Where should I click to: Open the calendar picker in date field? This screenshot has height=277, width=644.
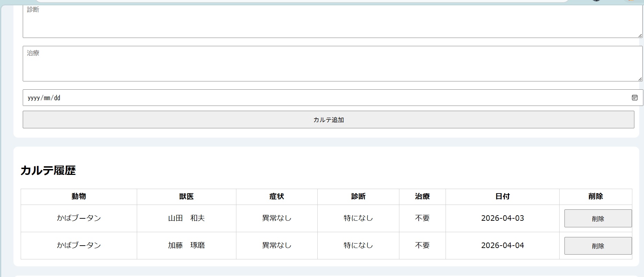(x=634, y=98)
